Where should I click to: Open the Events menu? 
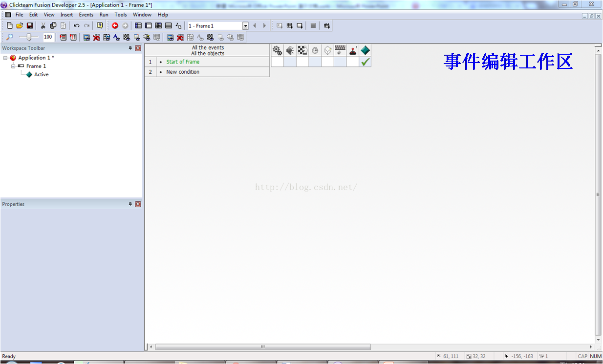point(86,14)
